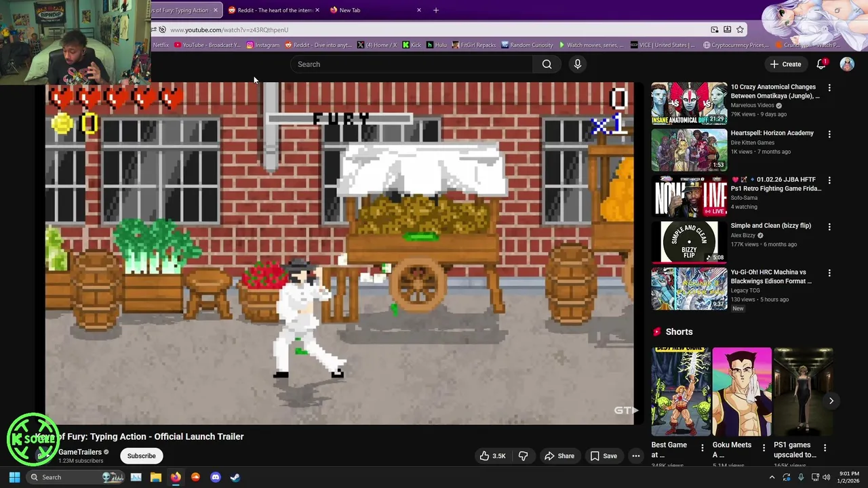Open options for 10 Crazy Anatomical Changes video

click(829, 87)
